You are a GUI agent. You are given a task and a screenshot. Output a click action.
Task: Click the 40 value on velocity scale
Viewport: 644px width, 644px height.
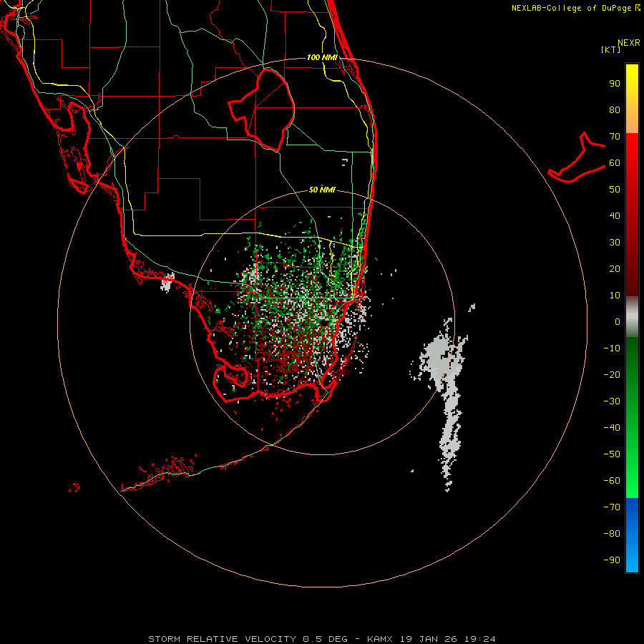pos(615,216)
